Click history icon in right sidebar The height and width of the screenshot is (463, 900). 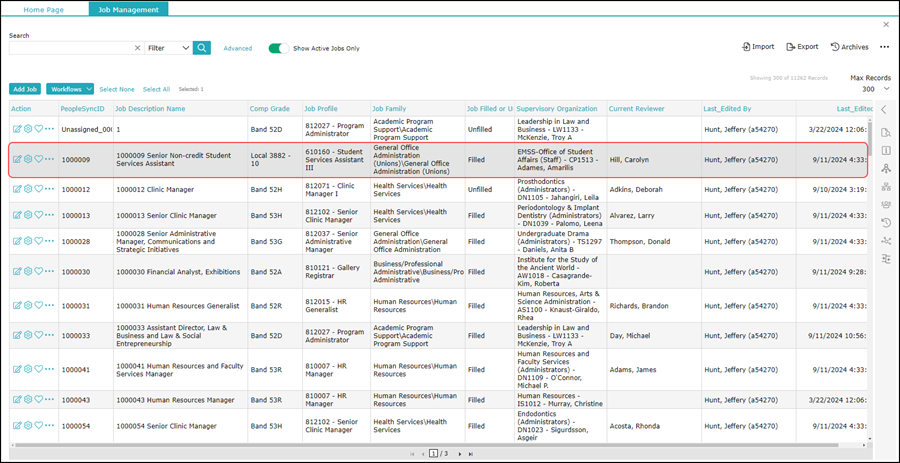(885, 222)
